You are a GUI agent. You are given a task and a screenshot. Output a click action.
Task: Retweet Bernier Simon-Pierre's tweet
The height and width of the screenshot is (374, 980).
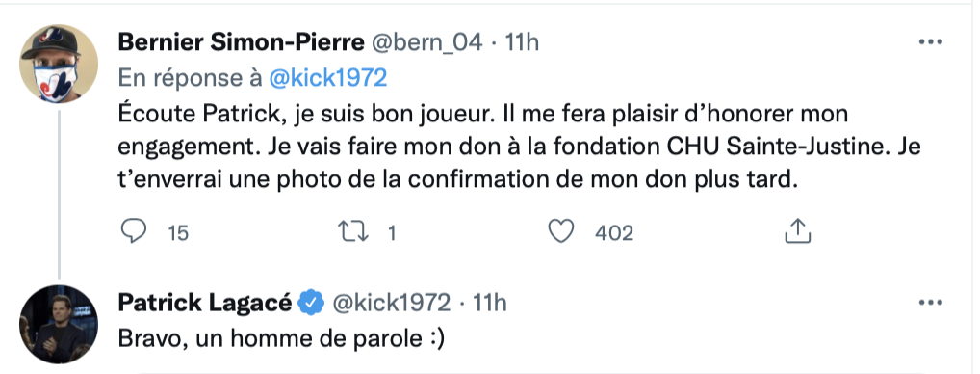353,232
